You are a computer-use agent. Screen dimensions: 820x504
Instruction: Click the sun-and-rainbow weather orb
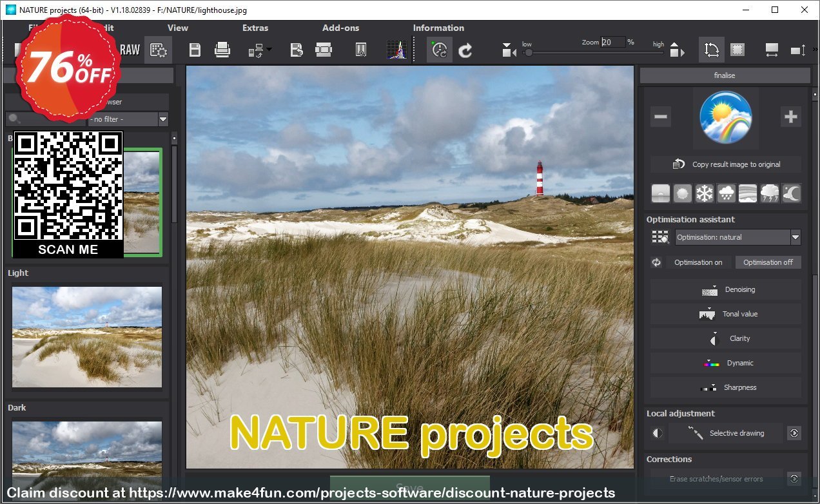click(x=726, y=117)
